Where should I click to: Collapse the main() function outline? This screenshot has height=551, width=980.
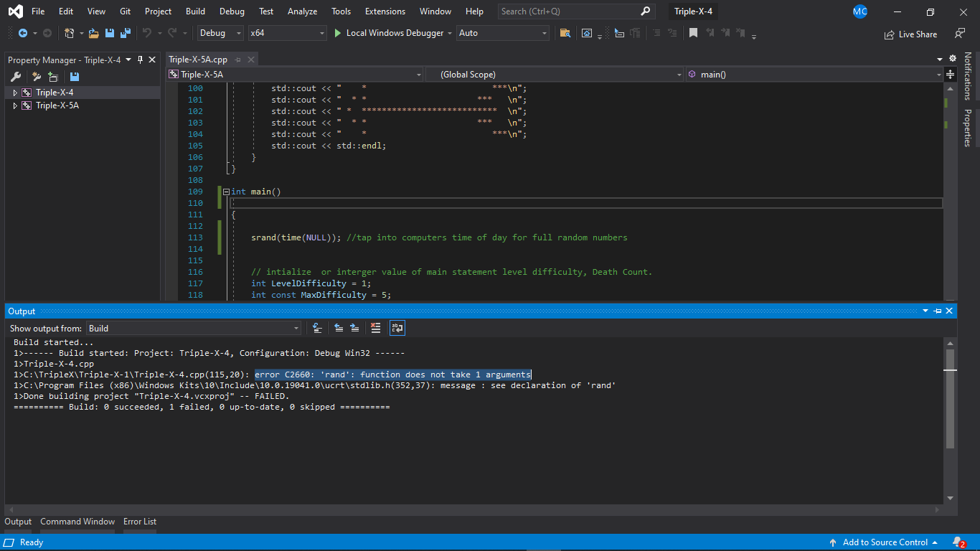pyautogui.click(x=226, y=192)
